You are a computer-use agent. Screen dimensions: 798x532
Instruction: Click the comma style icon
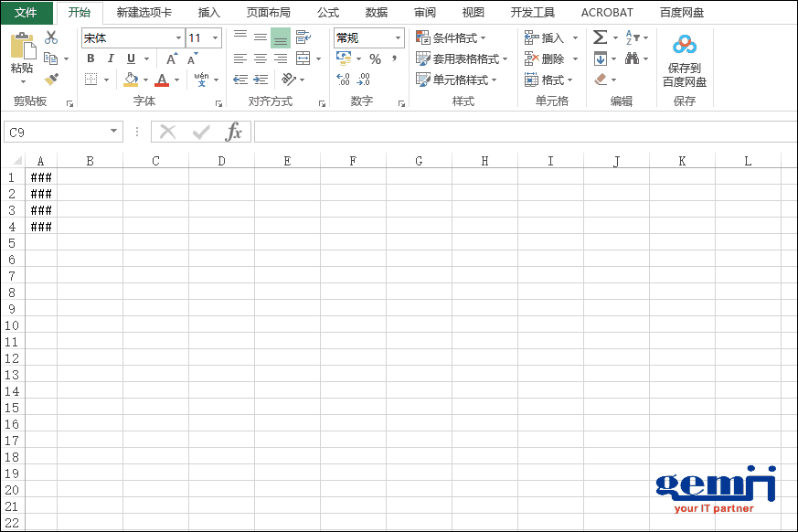pyautogui.click(x=395, y=59)
